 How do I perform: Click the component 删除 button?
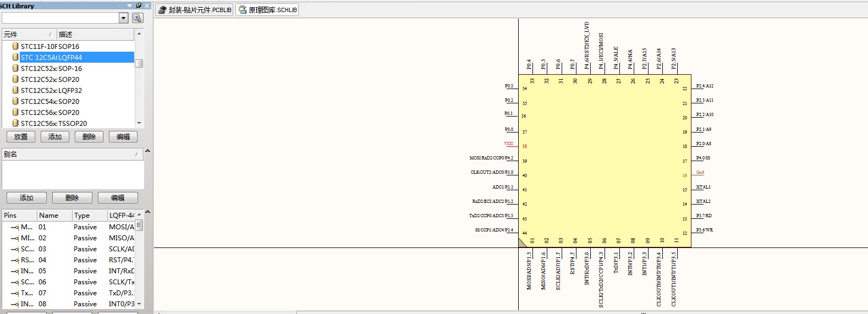[89, 137]
